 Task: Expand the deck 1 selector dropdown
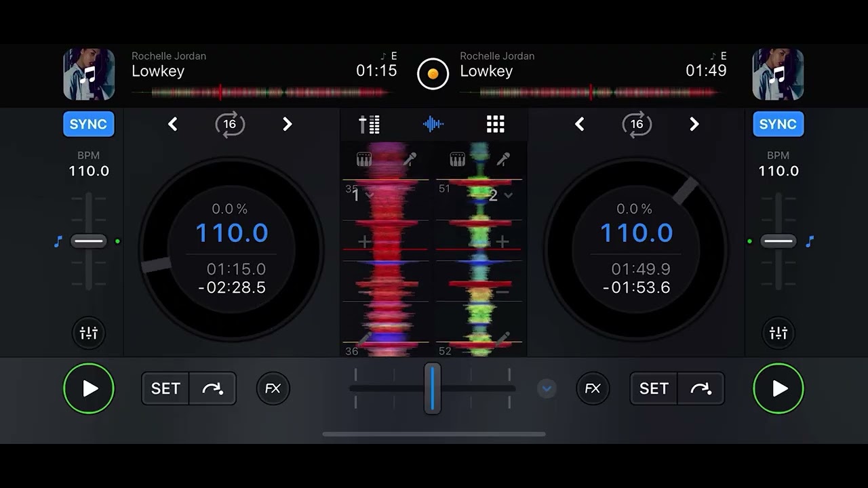[363, 195]
